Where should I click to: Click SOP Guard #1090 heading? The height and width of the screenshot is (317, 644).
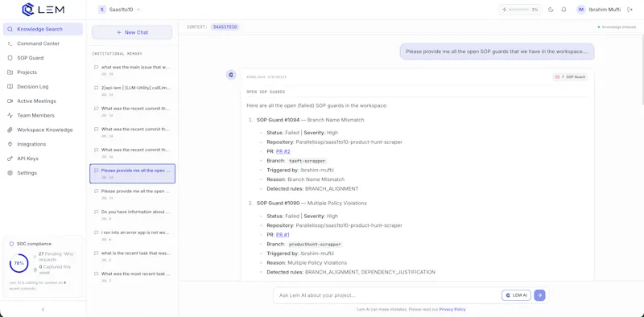pyautogui.click(x=312, y=204)
